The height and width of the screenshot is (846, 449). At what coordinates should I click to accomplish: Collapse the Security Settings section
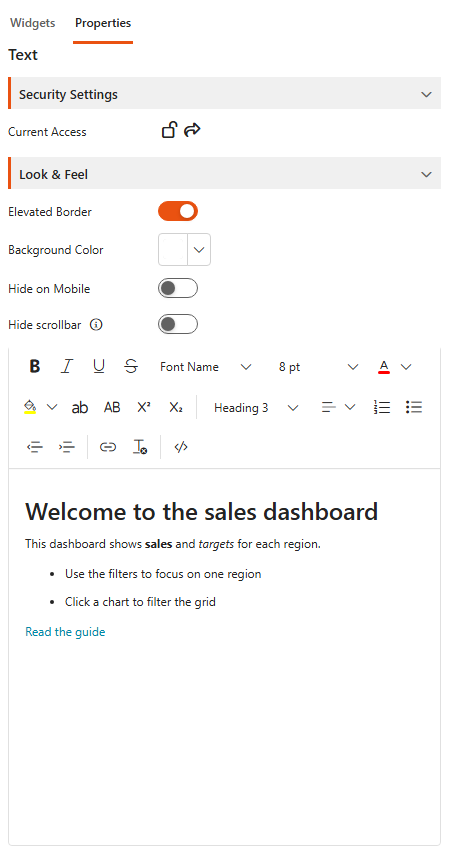point(224,94)
